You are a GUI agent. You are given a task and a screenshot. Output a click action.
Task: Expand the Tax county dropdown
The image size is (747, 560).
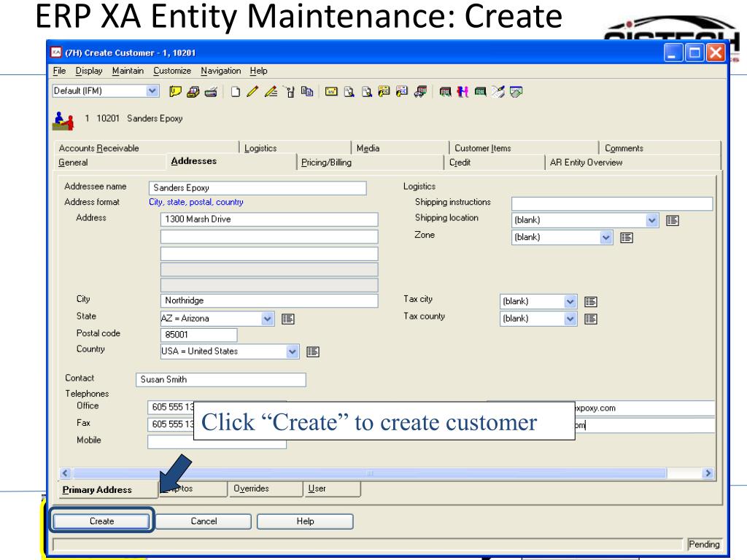(570, 319)
